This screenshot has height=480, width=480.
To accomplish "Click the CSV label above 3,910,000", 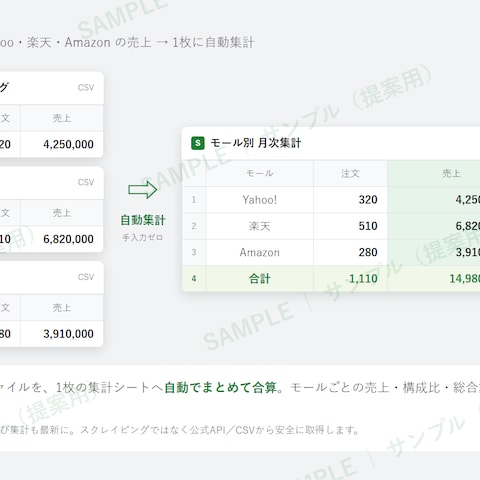I will pos(86,277).
